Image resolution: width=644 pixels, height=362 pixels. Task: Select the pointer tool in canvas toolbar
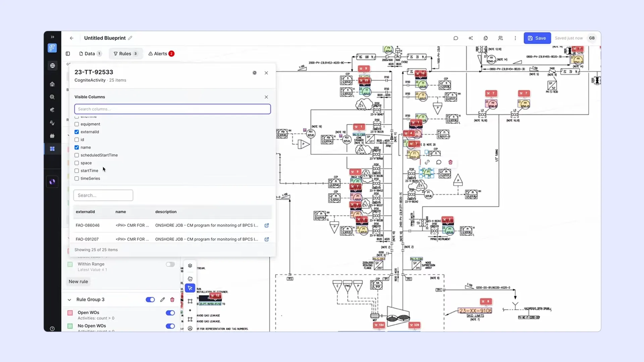(x=190, y=288)
